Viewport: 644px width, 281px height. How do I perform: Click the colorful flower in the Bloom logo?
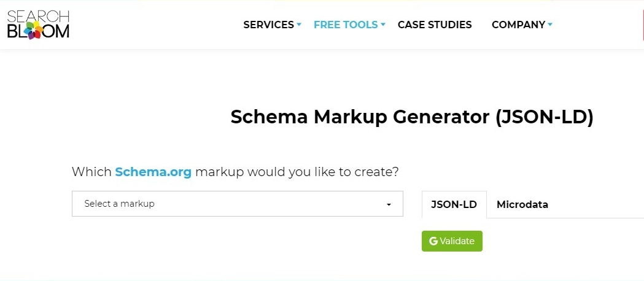[33, 30]
